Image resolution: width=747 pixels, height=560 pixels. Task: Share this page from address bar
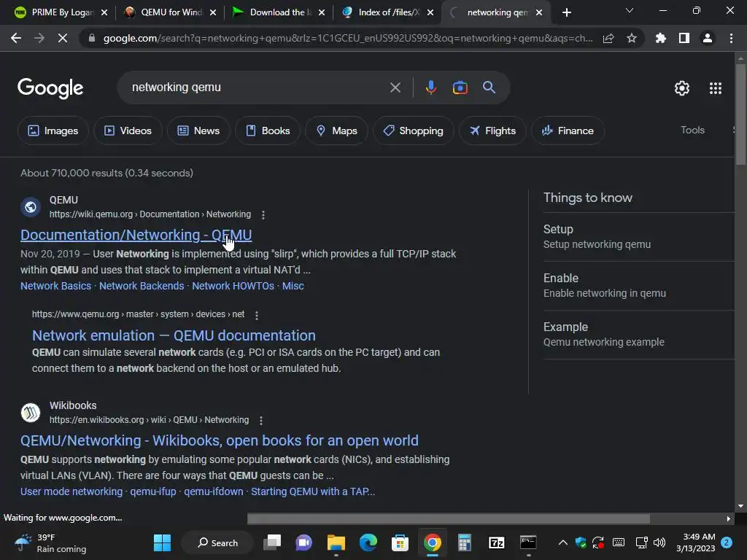608,38
